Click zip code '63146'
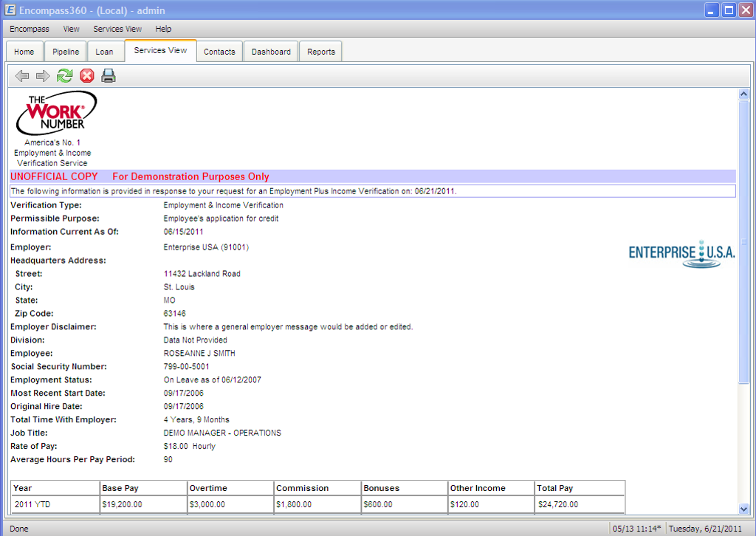Image resolution: width=756 pixels, height=536 pixels. coord(174,313)
